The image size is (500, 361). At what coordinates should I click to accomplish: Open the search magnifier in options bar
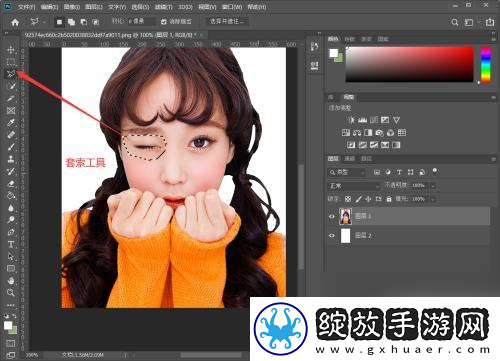pos(454,22)
